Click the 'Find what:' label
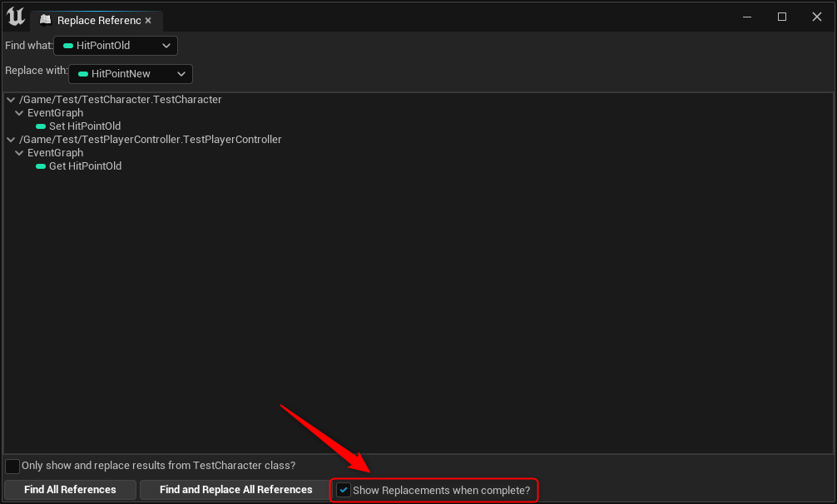 coord(29,46)
